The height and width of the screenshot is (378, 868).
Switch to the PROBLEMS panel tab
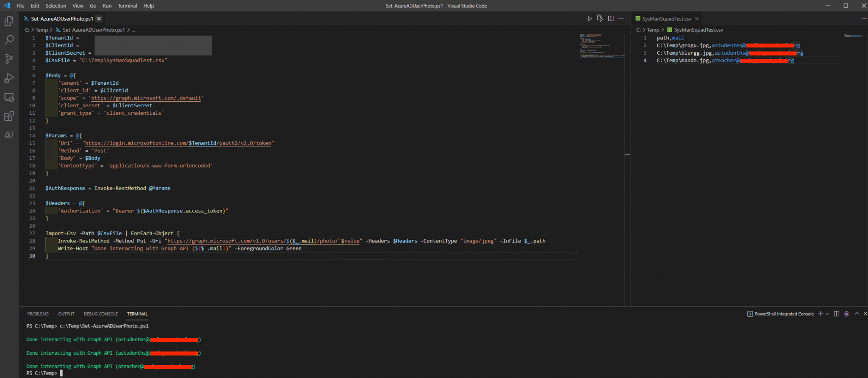click(38, 314)
